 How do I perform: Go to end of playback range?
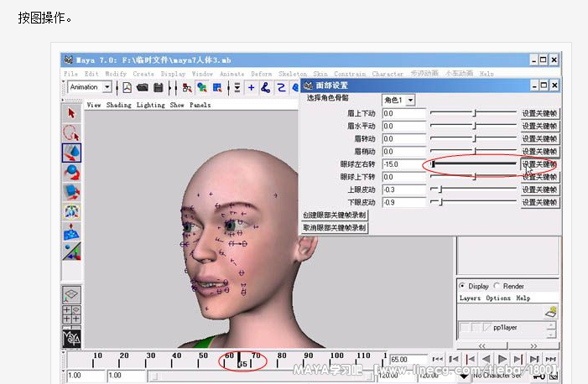coord(550,359)
